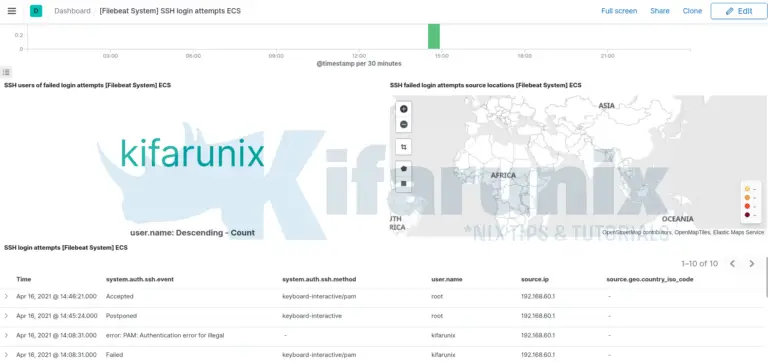This screenshot has height=363, width=768.
Task: Zoom out on the map
Action: 404,124
